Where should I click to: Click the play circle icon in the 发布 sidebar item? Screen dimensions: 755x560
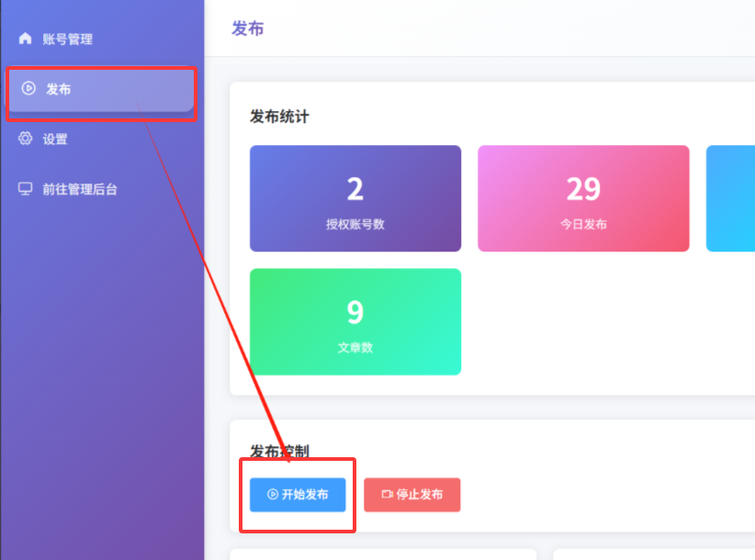point(28,89)
